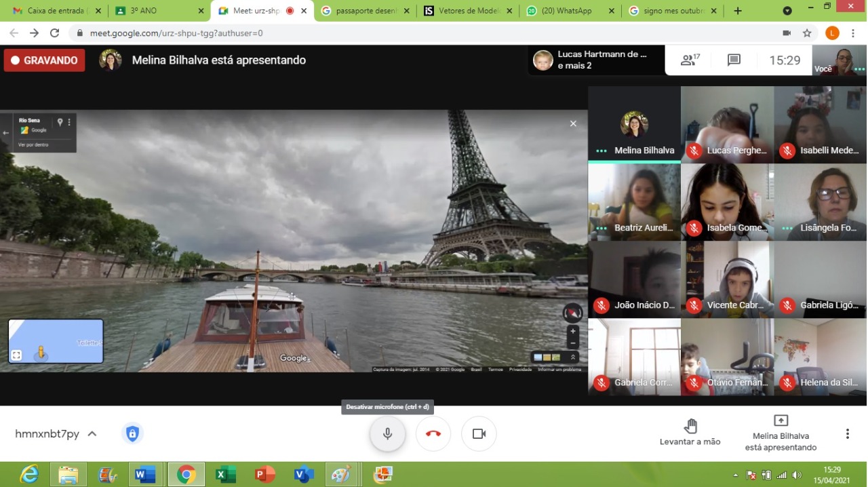Open the meeting chat panel
Screen dimensions: 868x487
(x=734, y=60)
